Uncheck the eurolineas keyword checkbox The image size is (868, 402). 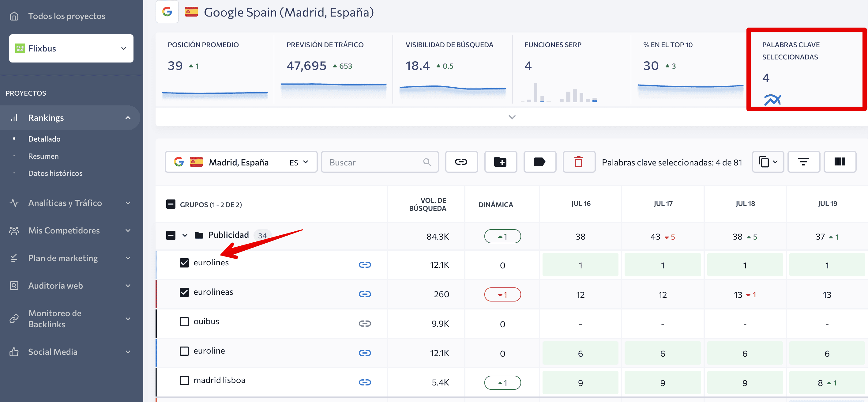[x=184, y=292]
